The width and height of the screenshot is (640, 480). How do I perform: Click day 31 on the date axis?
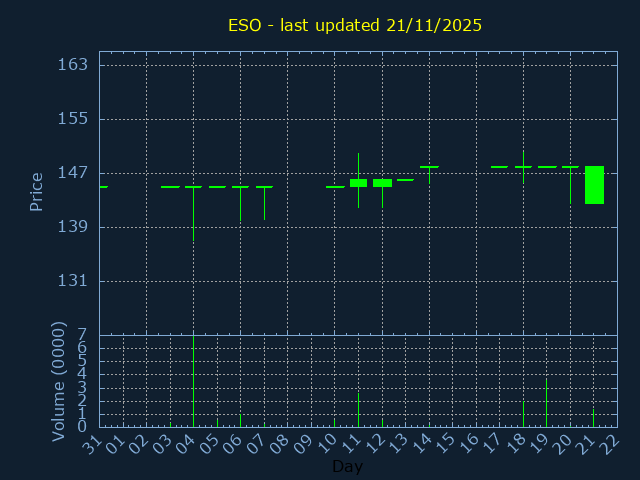pos(92,445)
